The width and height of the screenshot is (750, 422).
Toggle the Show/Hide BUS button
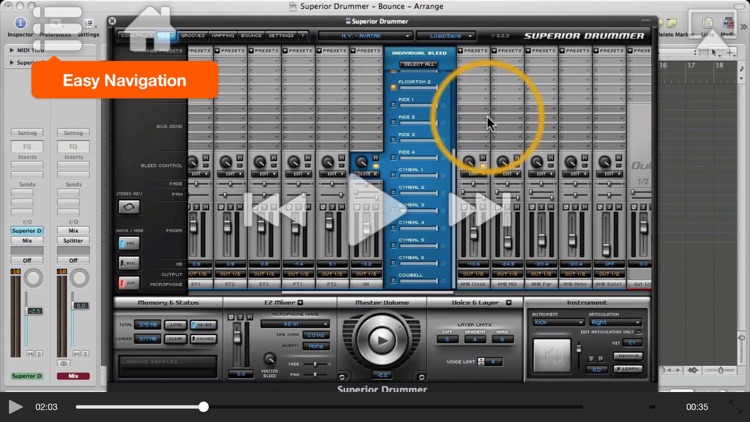129,263
